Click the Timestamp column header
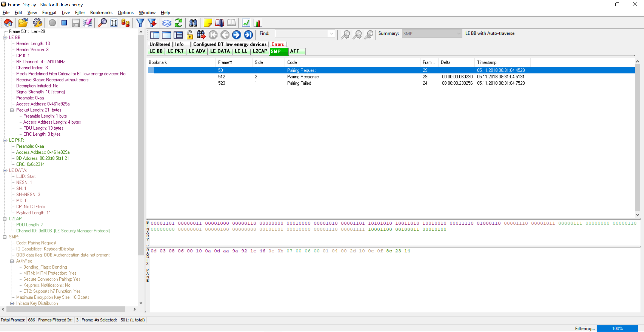The image size is (644, 332). pyautogui.click(x=502, y=62)
